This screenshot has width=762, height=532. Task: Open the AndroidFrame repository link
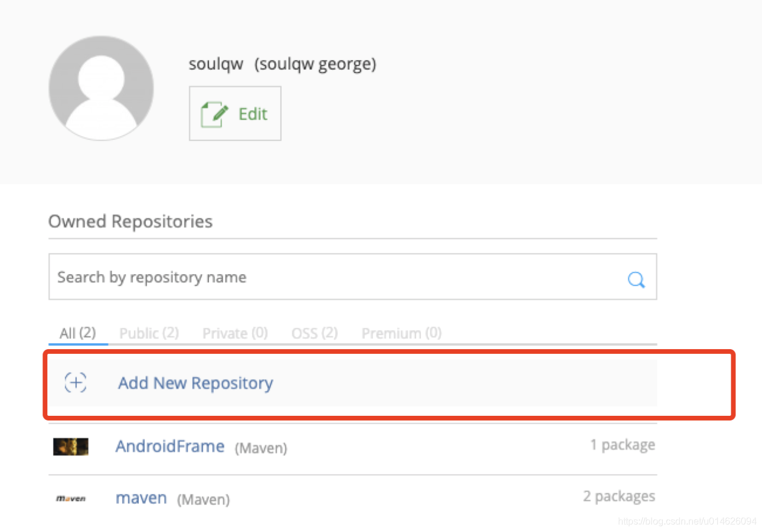pyautogui.click(x=170, y=446)
